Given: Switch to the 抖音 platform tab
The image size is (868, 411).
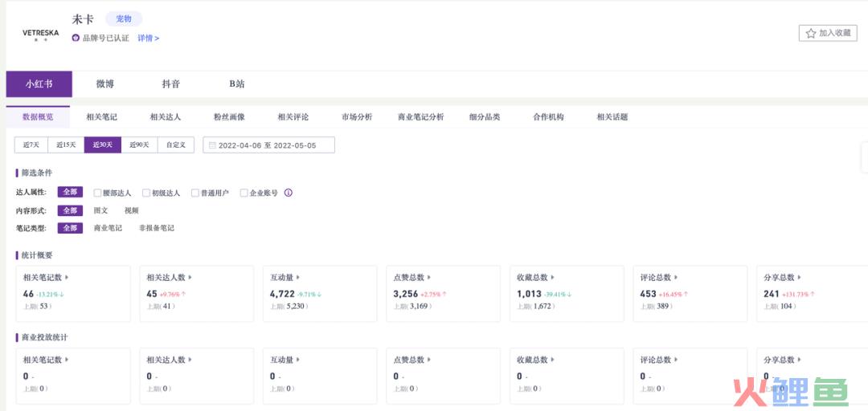Looking at the screenshot, I should 170,84.
